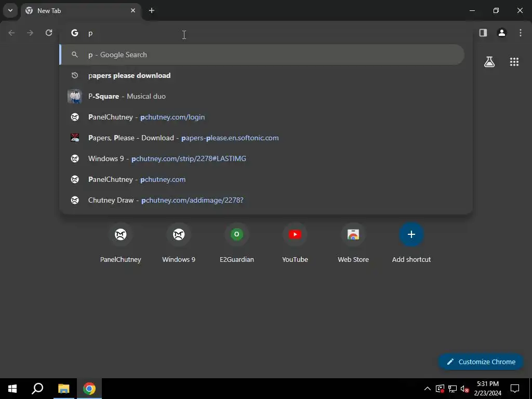Click the muted volume icon in tray
The height and width of the screenshot is (399, 532).
click(x=465, y=389)
